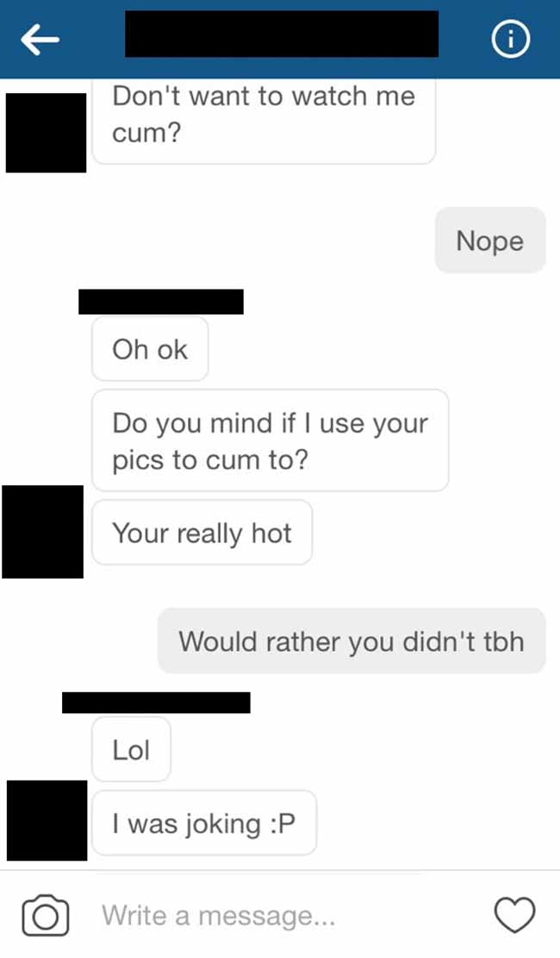
Task: Tap redacted sender name above Lol
Action: point(156,703)
